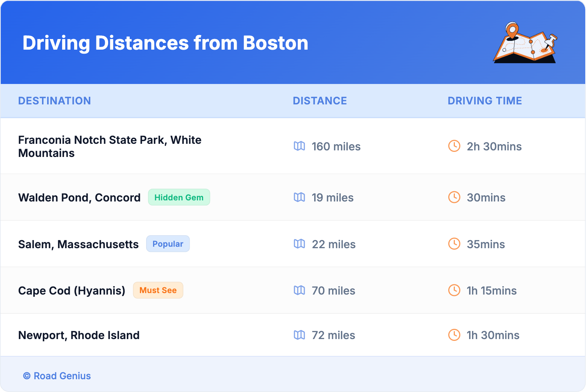Viewport: 586px width, 392px height.
Task: Click clock icon beside 2h 30mins
Action: click(x=454, y=146)
